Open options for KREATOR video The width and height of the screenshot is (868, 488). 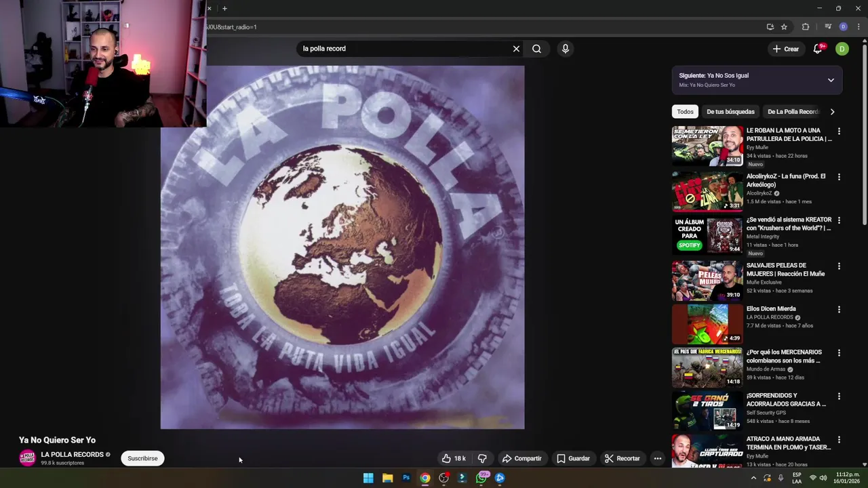(839, 220)
